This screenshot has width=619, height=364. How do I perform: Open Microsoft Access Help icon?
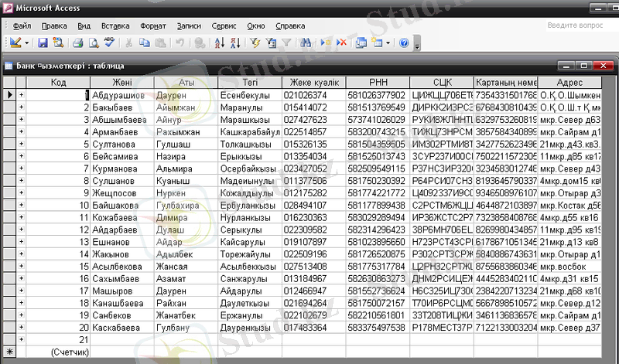403,43
